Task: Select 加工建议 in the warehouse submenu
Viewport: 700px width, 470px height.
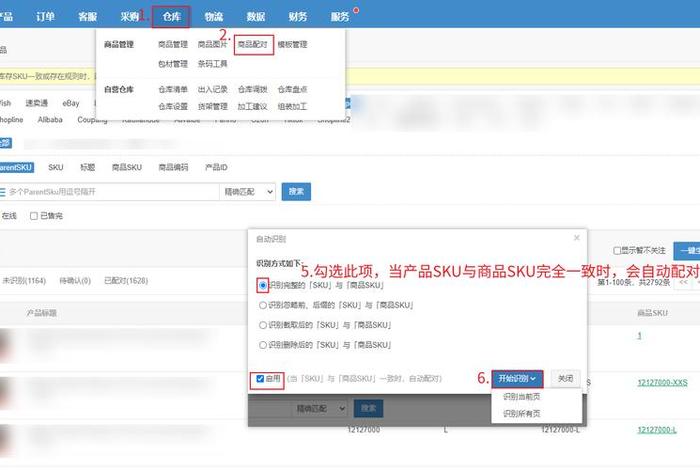Action: [x=253, y=106]
